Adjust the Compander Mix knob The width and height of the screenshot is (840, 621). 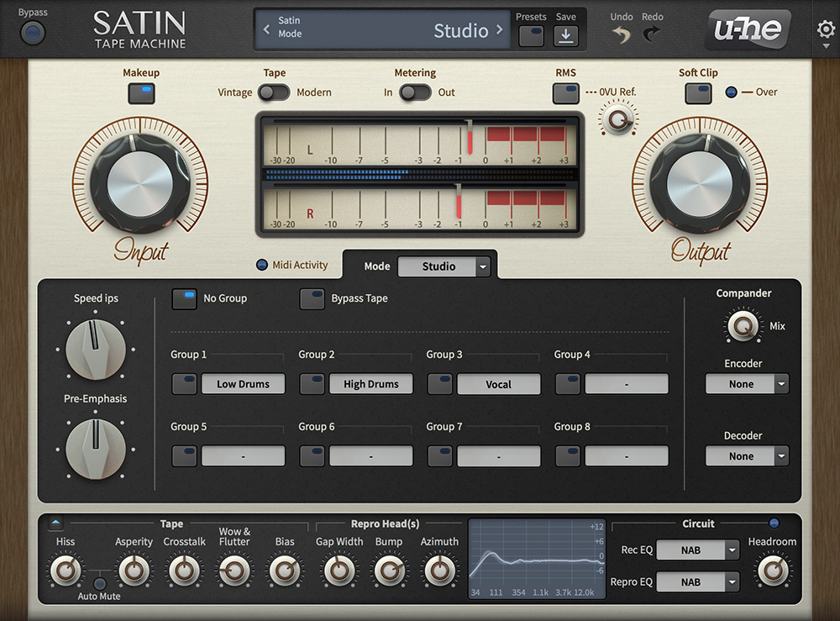pos(743,324)
